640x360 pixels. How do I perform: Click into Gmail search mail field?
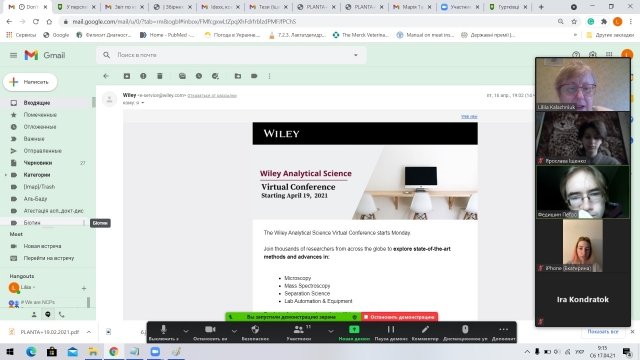[x=231, y=55]
